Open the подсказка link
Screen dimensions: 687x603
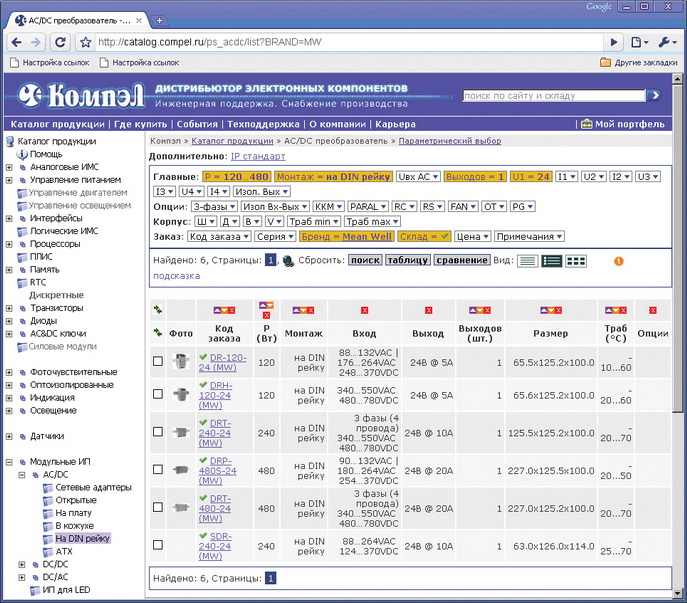[x=177, y=276]
